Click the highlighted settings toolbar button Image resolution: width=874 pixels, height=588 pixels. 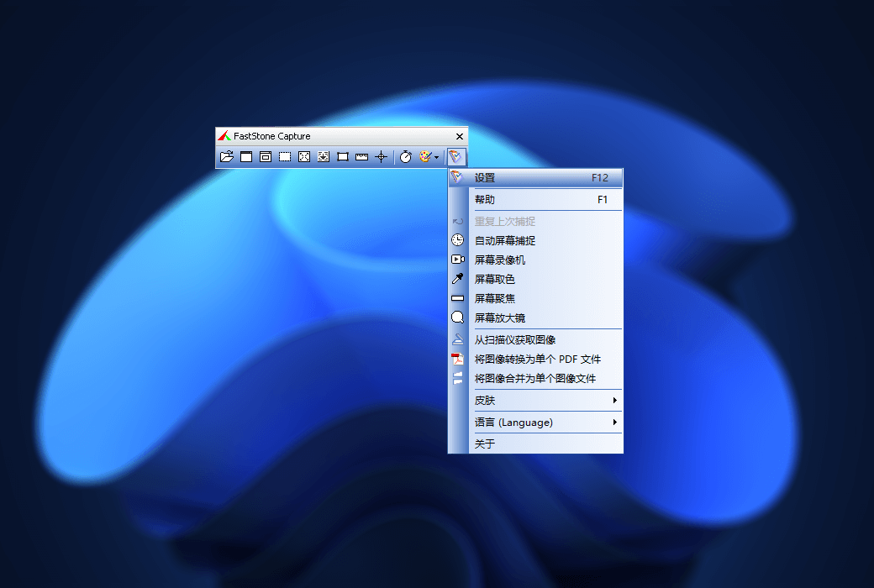click(456, 156)
